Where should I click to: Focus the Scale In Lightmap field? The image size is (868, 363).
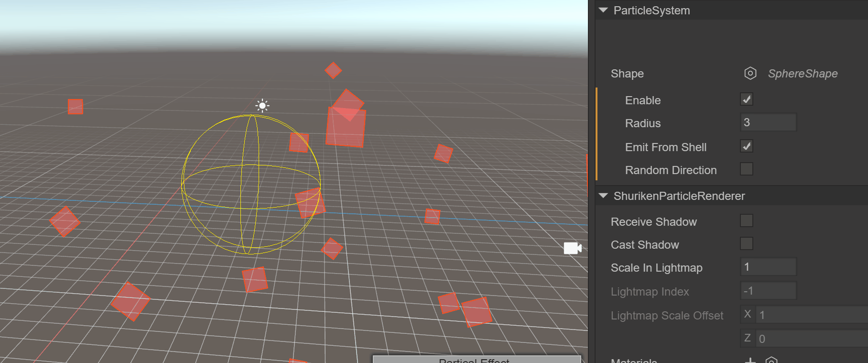point(768,267)
